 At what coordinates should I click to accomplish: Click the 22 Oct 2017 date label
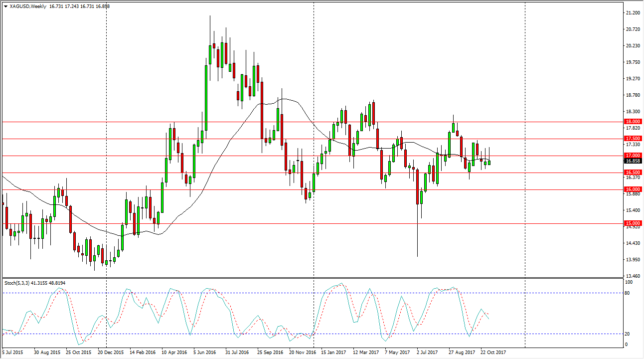492,352
